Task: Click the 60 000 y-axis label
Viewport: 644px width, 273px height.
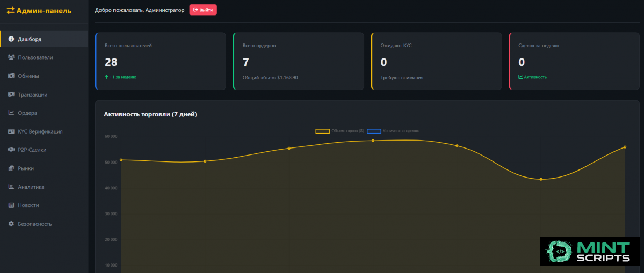Action: (x=111, y=136)
